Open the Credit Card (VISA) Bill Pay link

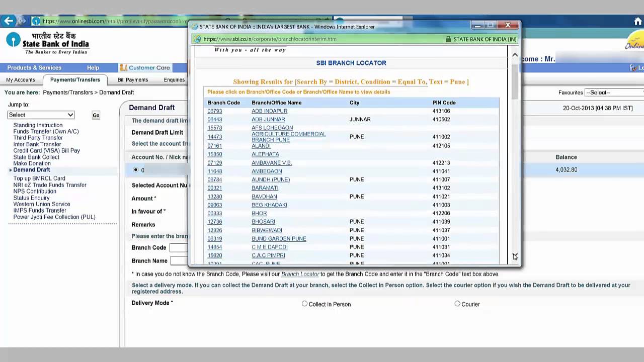tap(46, 150)
